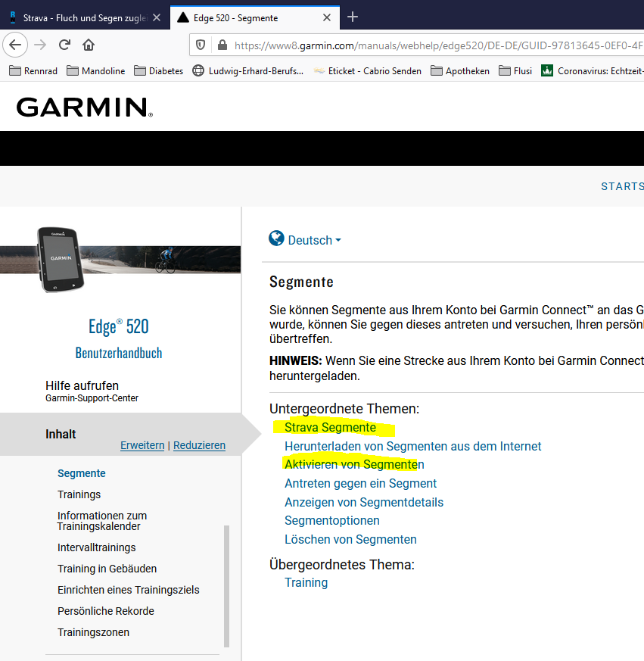Screen dimensions: 644x661
Task: Select Intervalltrainings in the sidebar
Action: [x=97, y=547]
